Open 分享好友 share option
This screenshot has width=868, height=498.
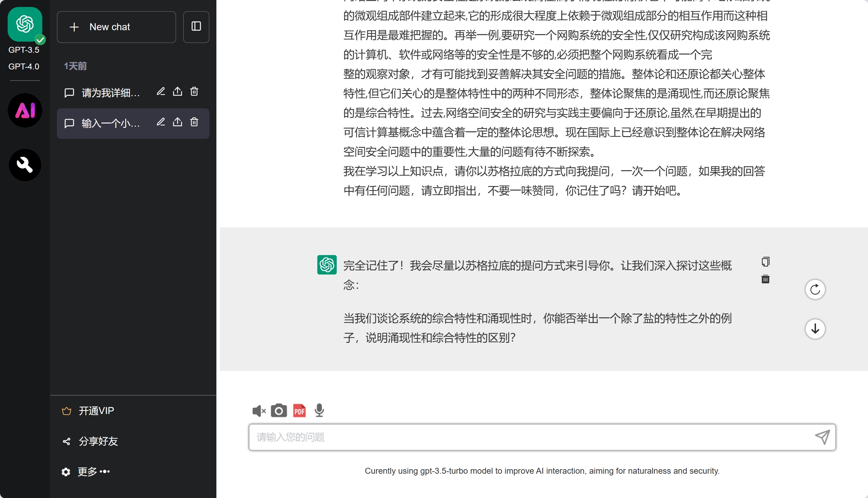coord(98,441)
